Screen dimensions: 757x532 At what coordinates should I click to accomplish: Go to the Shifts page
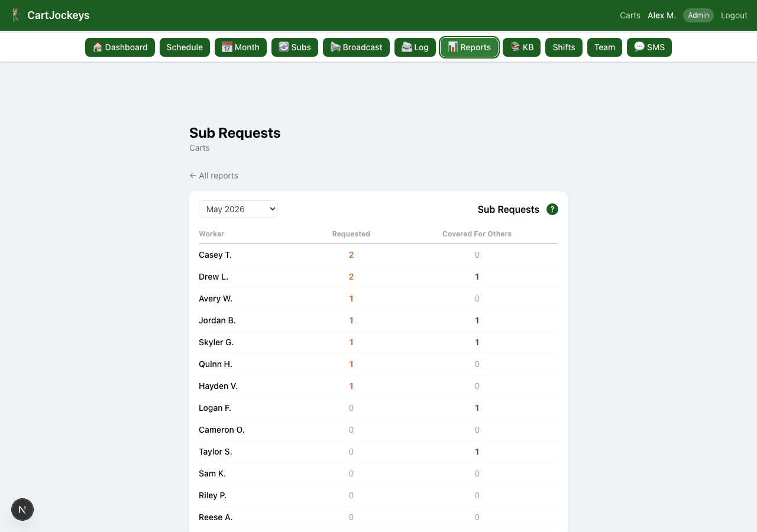[x=564, y=47]
